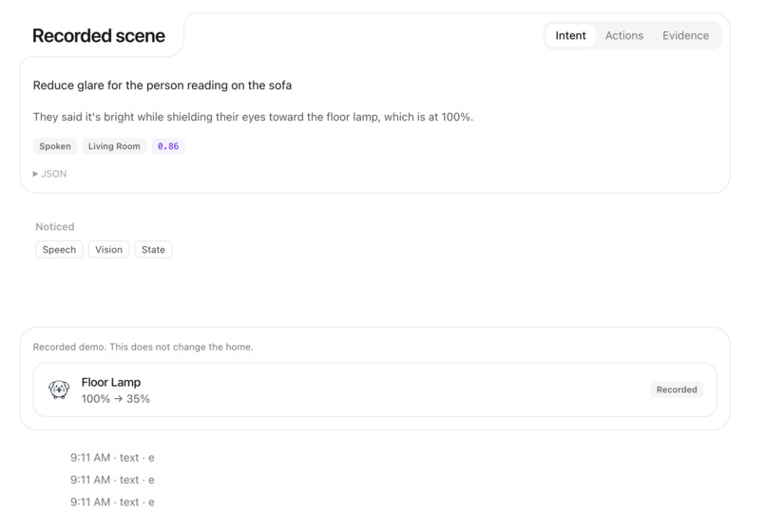Screen dimensions: 766x532
Task: Select the Vision chip under Noticed
Action: [x=108, y=250]
